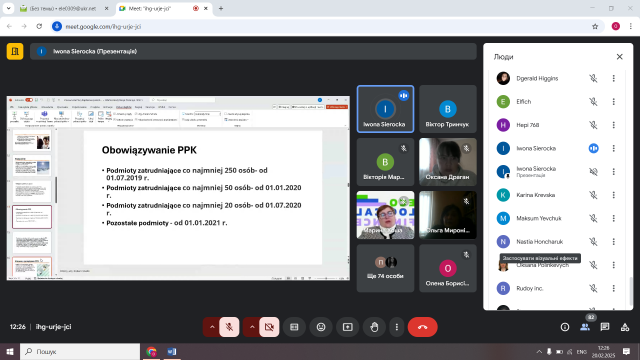
Task: Open the 'Ще 74 особи' tile
Action: click(x=385, y=268)
